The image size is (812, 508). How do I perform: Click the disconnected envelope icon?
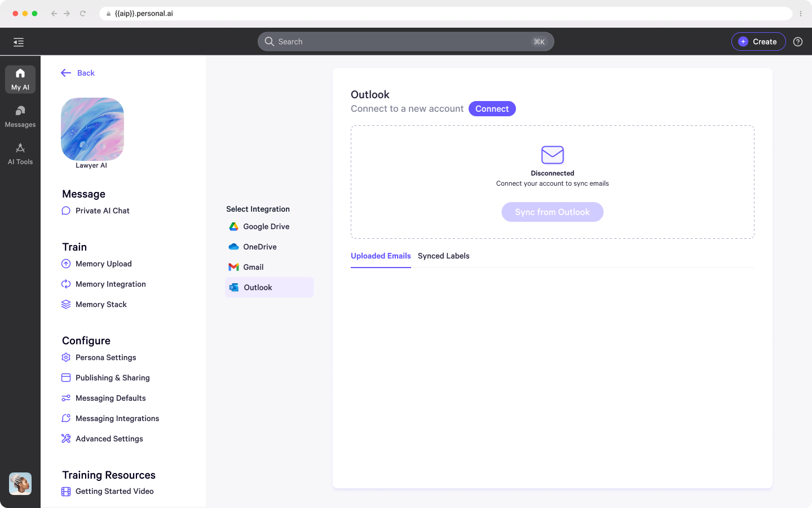tap(553, 155)
